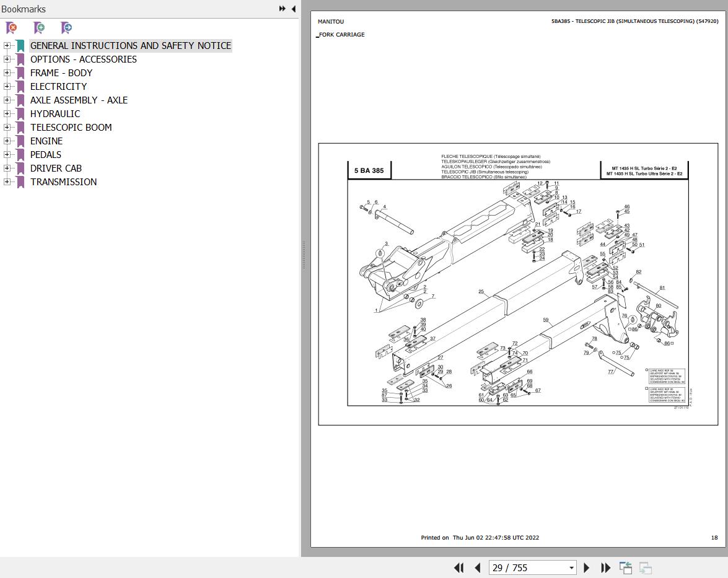Viewport: 728px width, 578px height.
Task: Click the bookmark icon beside AXLE ASSEMBLY - AXLE
Action: [x=20, y=100]
